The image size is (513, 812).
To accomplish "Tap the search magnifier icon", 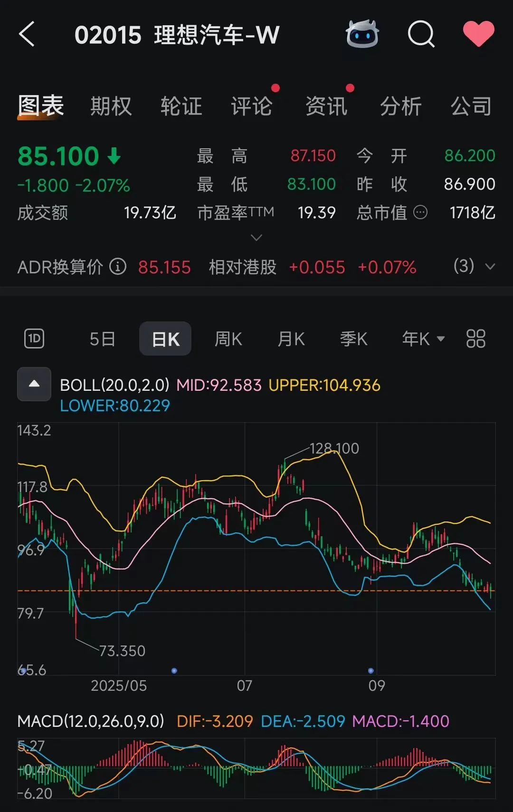I will (421, 34).
